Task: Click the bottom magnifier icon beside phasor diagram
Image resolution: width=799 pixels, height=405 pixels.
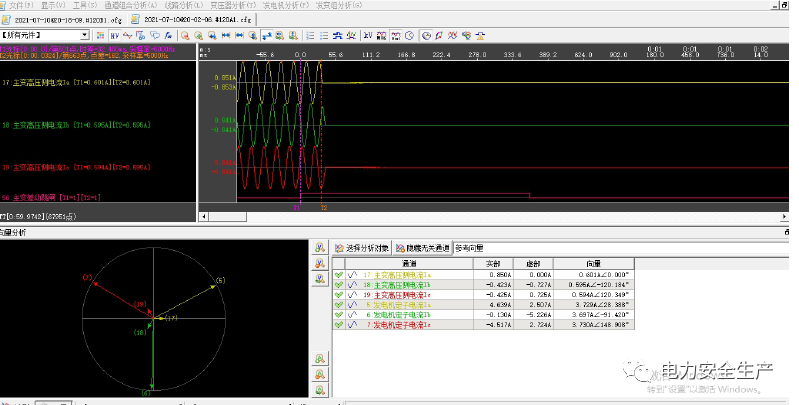Action: click(x=319, y=389)
